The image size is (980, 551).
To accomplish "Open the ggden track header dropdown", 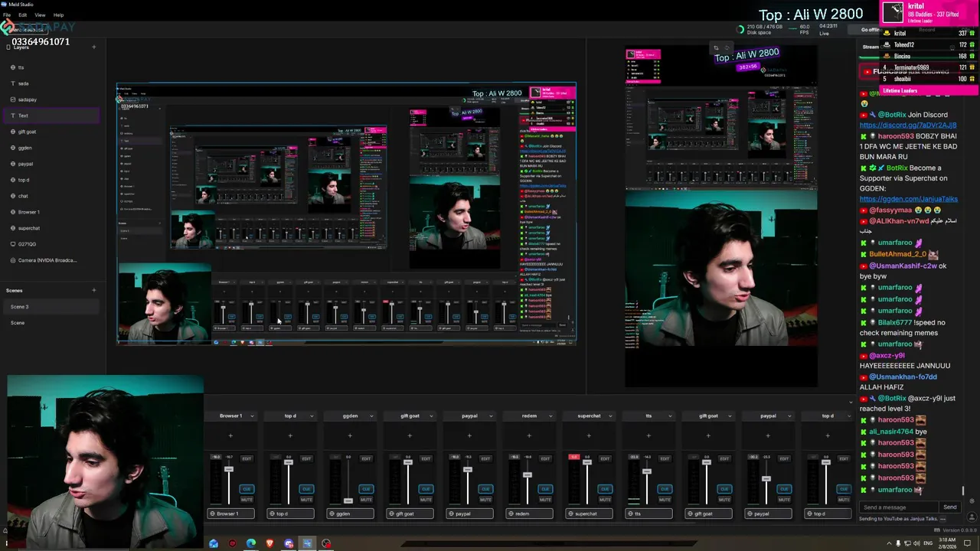I will click(x=371, y=416).
